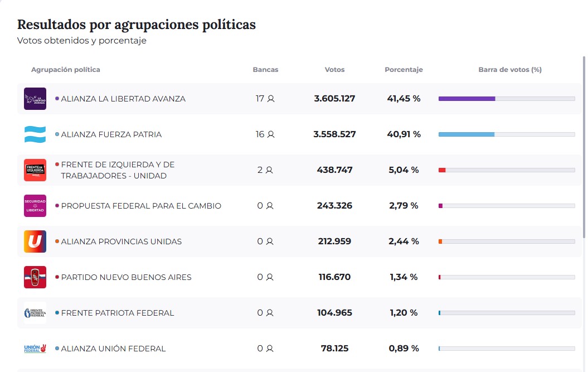588x372 pixels.
Task: Click the Porcentaje column header
Action: (404, 69)
